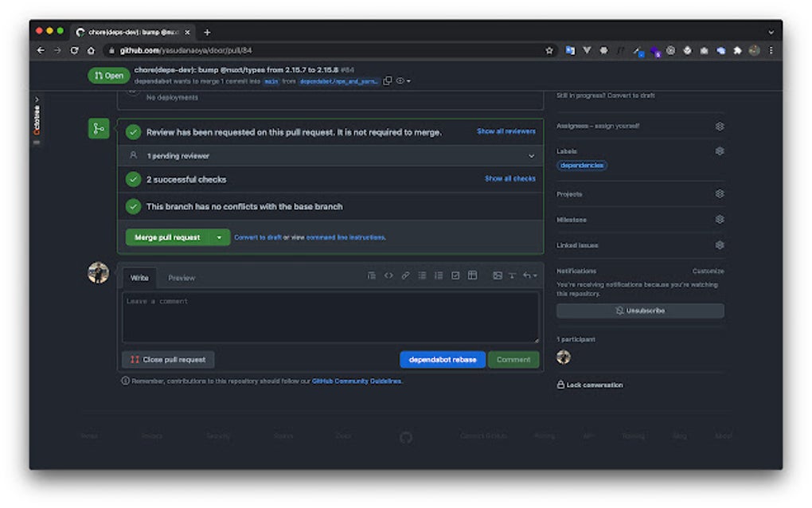Click the Merge pull request button

pyautogui.click(x=167, y=238)
